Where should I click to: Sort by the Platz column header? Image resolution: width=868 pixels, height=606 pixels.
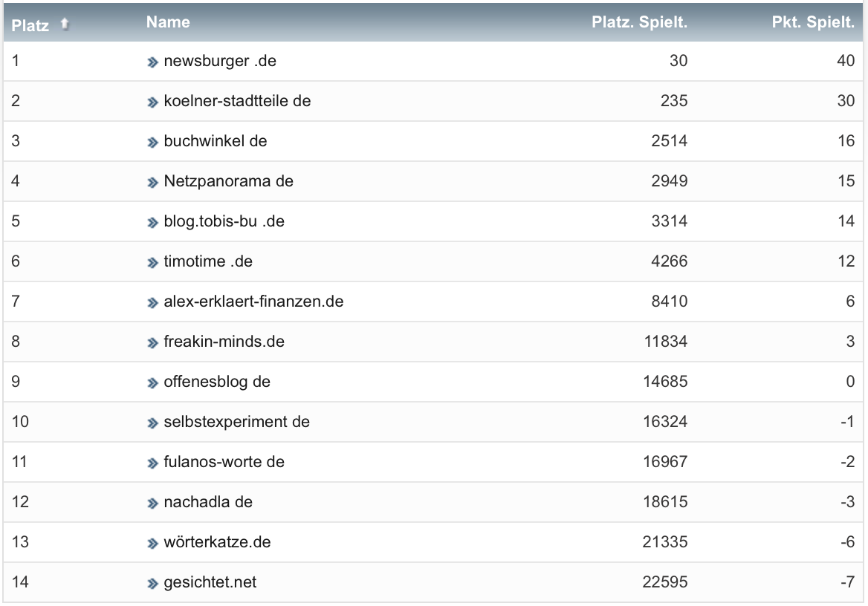pyautogui.click(x=30, y=25)
